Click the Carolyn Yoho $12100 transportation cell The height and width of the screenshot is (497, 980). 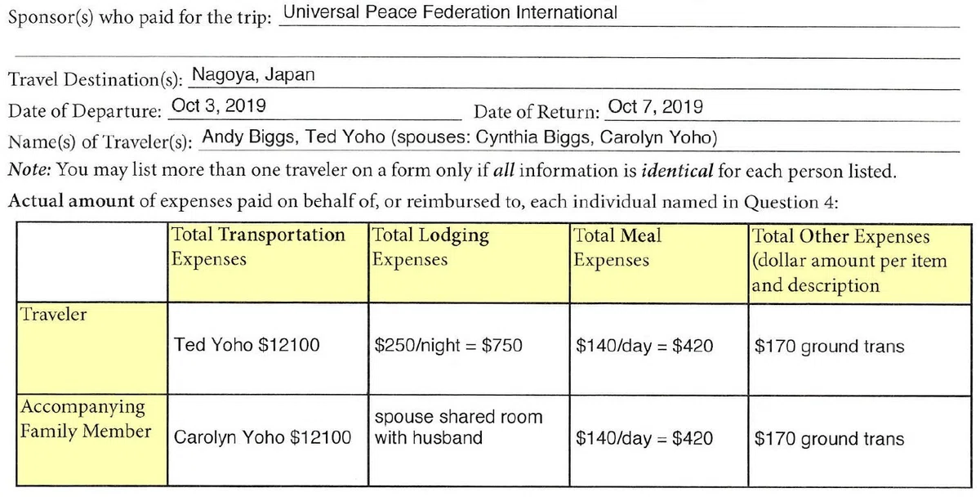pyautogui.click(x=268, y=438)
